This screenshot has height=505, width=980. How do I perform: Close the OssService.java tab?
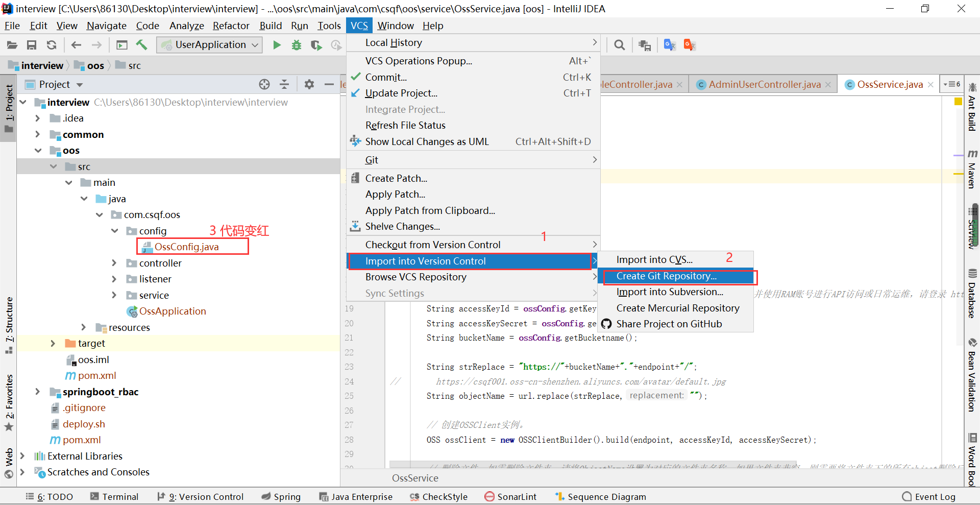(931, 85)
